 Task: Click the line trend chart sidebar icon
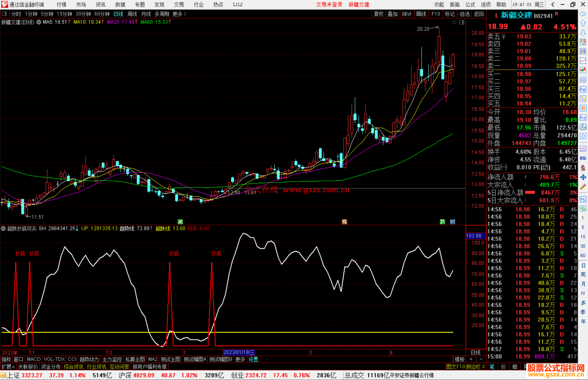pos(583,61)
